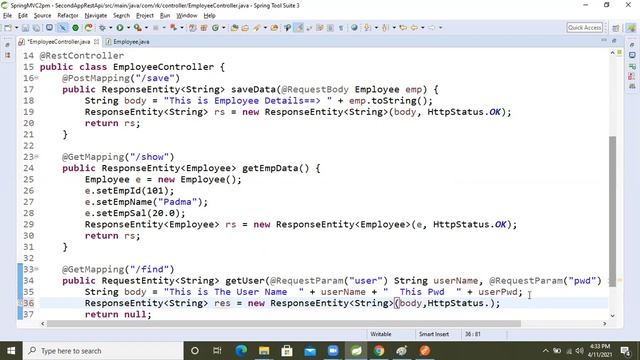Maximize the editor area
The height and width of the screenshot is (360, 640).
pyautogui.click(x=614, y=40)
